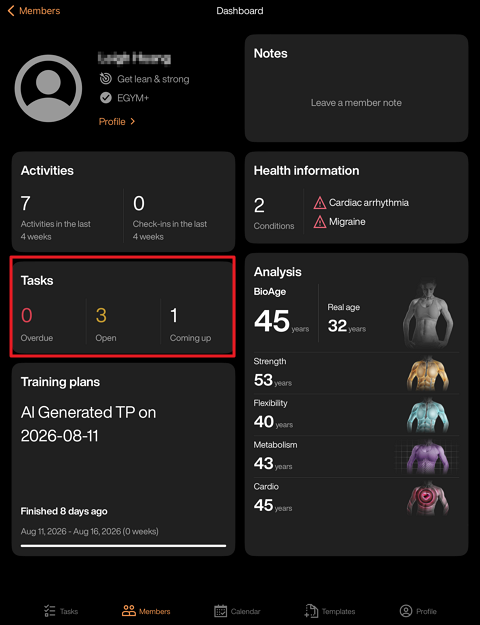Click the Migraine warning triangle icon
480x625 pixels.
coord(320,222)
